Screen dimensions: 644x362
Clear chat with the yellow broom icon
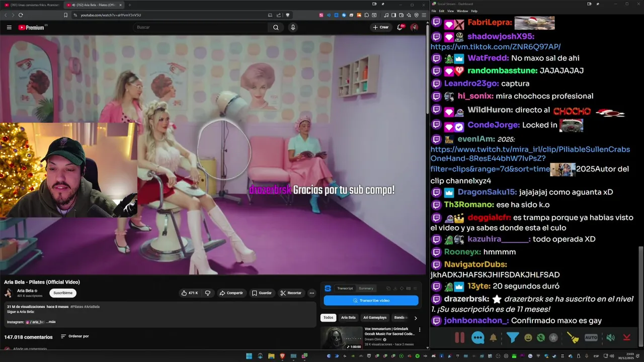click(x=573, y=338)
